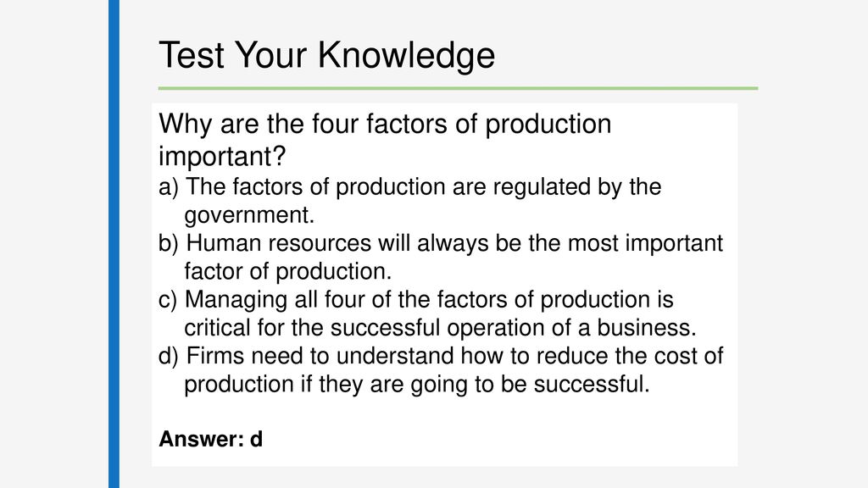Choose option c about managing all four factors
Image resolution: width=868 pixels, height=488 pixels.
(x=427, y=313)
